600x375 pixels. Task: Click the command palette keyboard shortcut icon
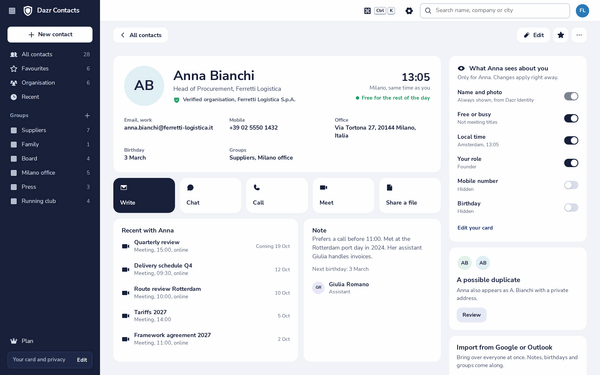coord(367,11)
